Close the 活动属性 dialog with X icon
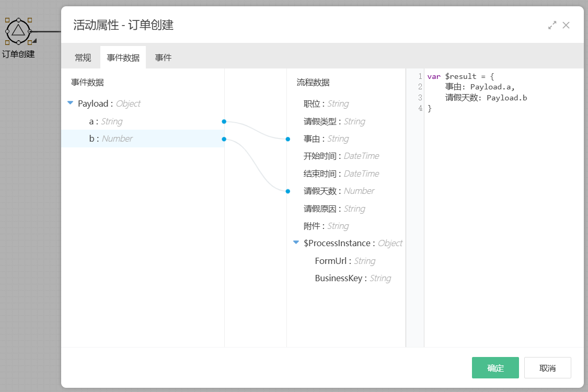 tap(566, 25)
